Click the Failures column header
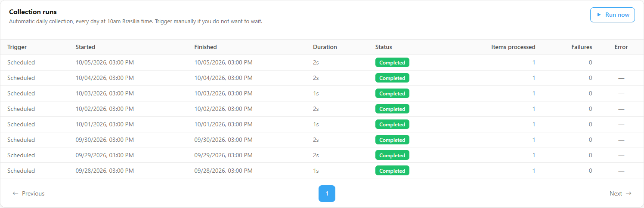 pos(582,47)
